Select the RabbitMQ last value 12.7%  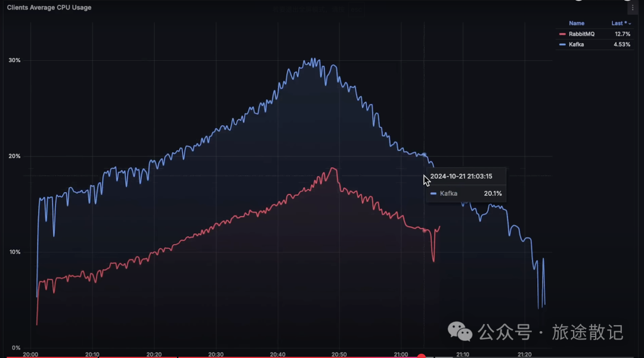(622, 34)
